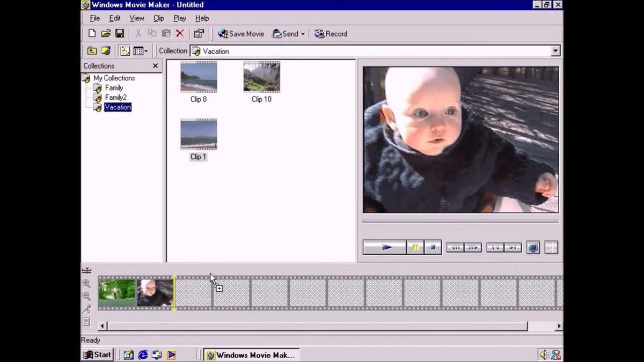Save the project using the floppy disk icon

(120, 34)
